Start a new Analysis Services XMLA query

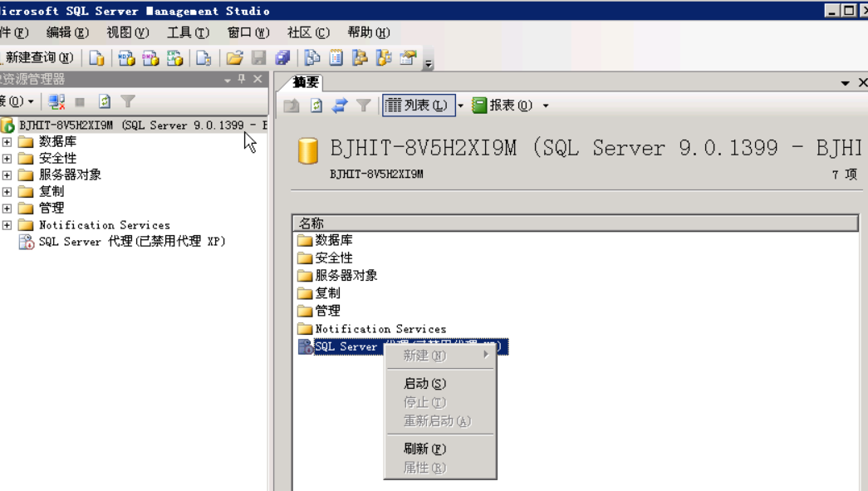(x=175, y=57)
